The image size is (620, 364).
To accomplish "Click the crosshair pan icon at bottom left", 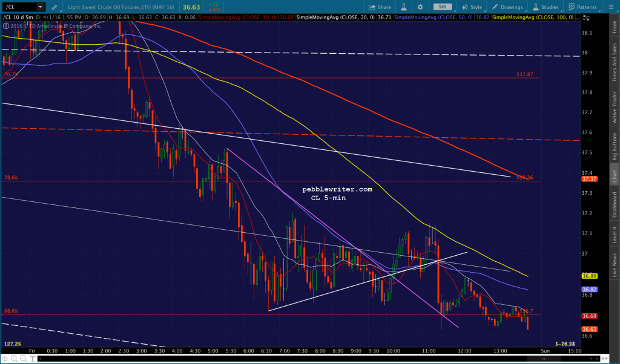I will pos(5,359).
